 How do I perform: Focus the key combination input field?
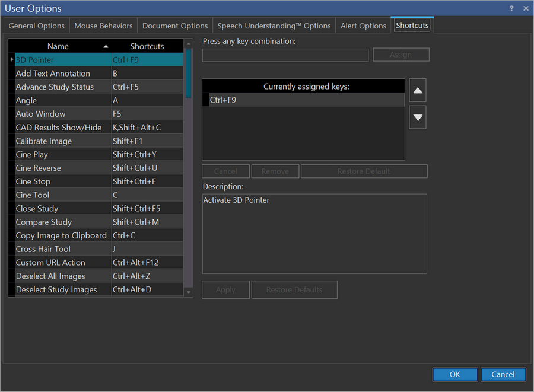pos(285,55)
